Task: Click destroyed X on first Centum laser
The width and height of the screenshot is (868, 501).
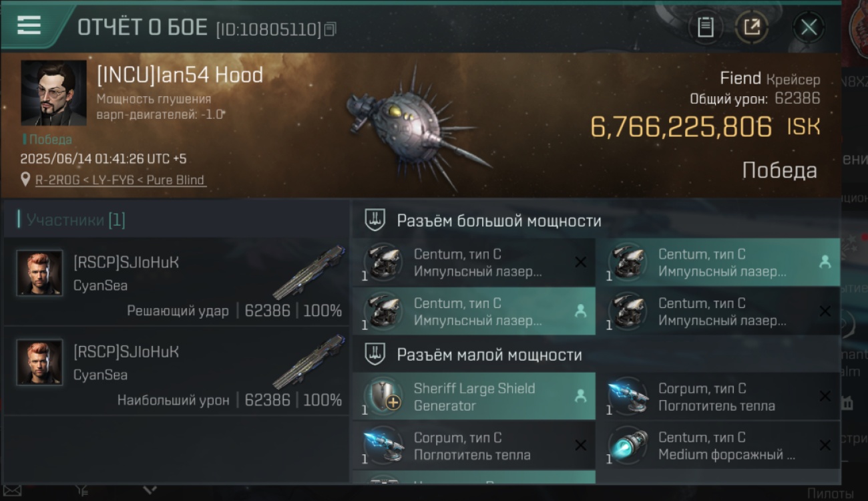Action: click(x=580, y=263)
